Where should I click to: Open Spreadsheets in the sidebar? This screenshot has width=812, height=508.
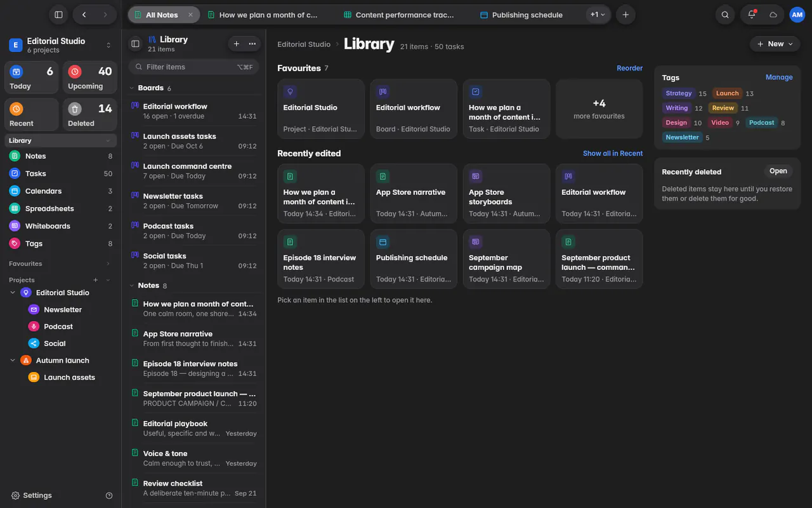pyautogui.click(x=61, y=208)
